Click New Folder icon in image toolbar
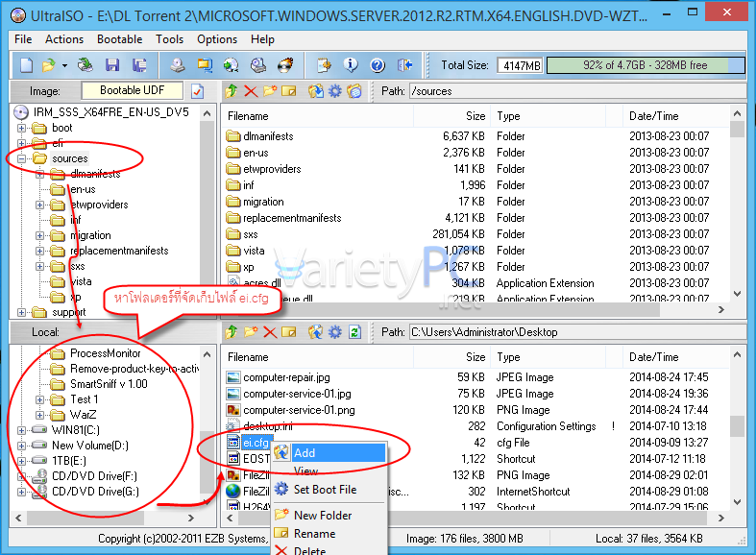Viewport: 756px width, 555px height. click(270, 90)
